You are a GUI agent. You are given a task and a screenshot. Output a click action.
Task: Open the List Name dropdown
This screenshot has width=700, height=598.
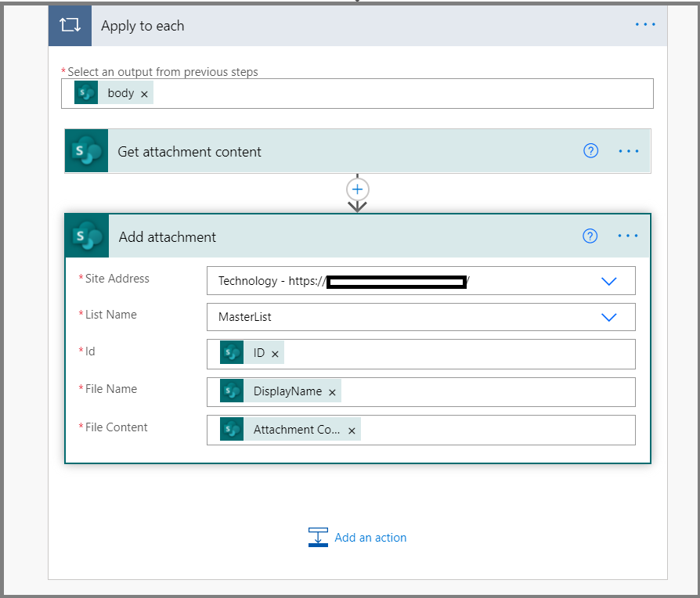[609, 317]
